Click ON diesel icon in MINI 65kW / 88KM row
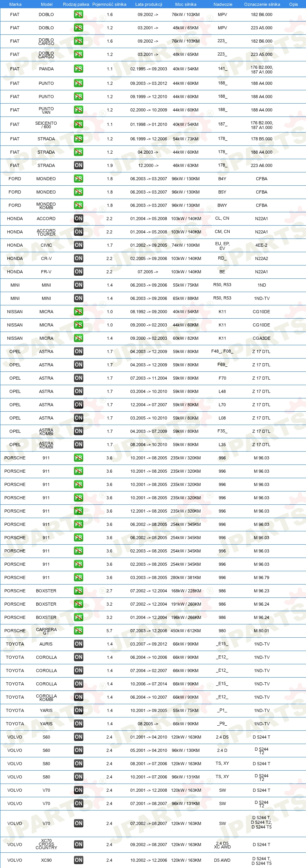 click(78, 298)
